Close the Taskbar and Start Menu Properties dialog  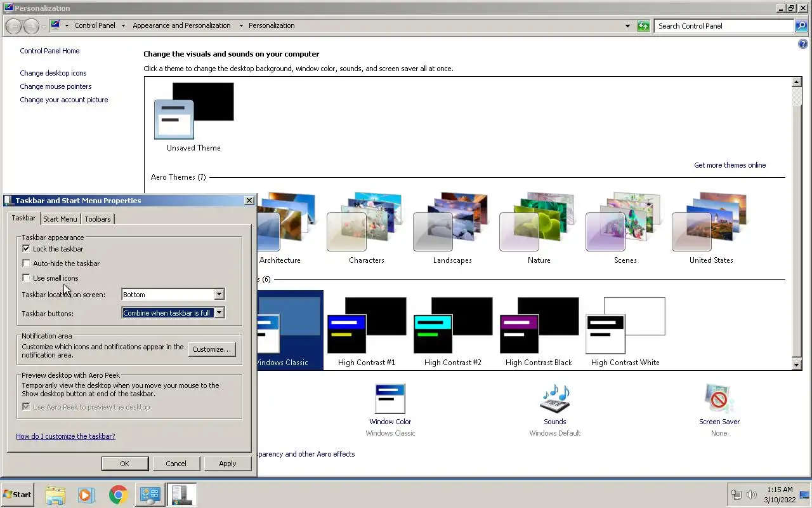tap(249, 201)
